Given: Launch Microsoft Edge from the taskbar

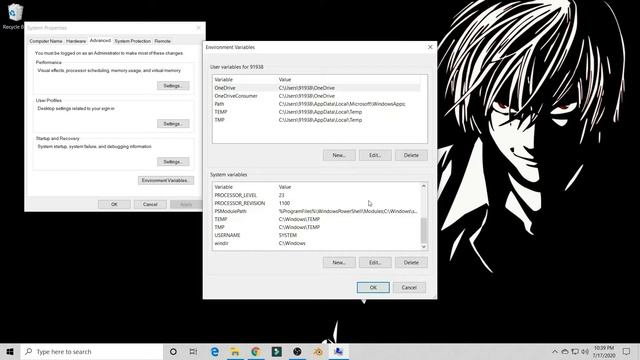Looking at the screenshot, I should pos(215,351).
